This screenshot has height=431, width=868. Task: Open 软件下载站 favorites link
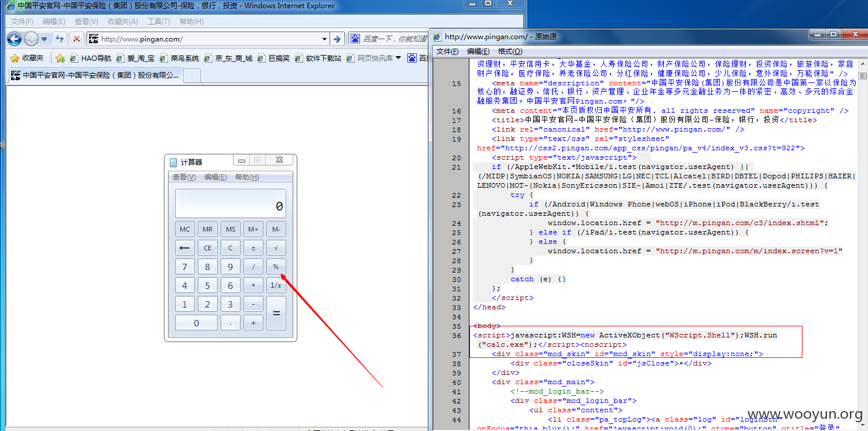tap(318, 58)
